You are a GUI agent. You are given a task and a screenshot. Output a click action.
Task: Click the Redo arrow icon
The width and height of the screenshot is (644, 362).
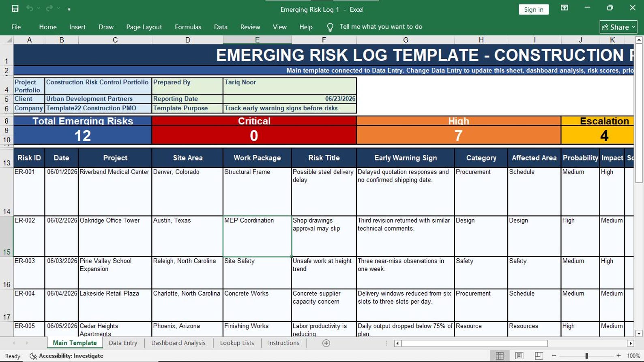(x=49, y=9)
